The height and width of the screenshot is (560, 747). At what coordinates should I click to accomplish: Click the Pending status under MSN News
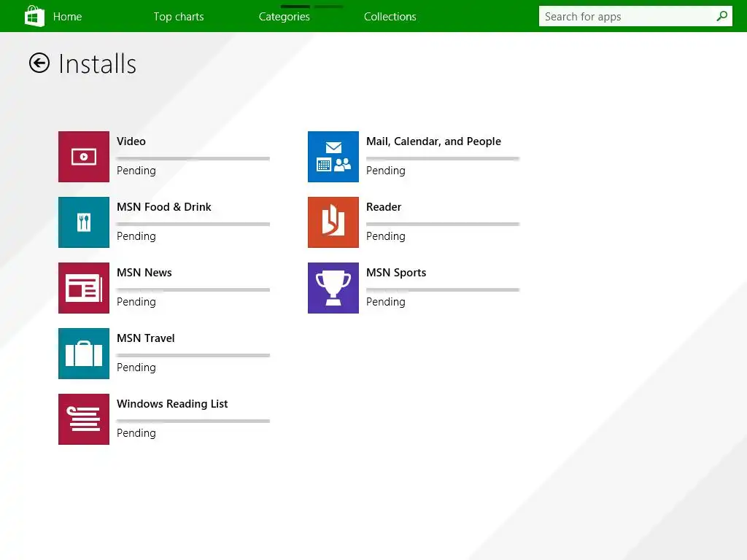tap(136, 302)
